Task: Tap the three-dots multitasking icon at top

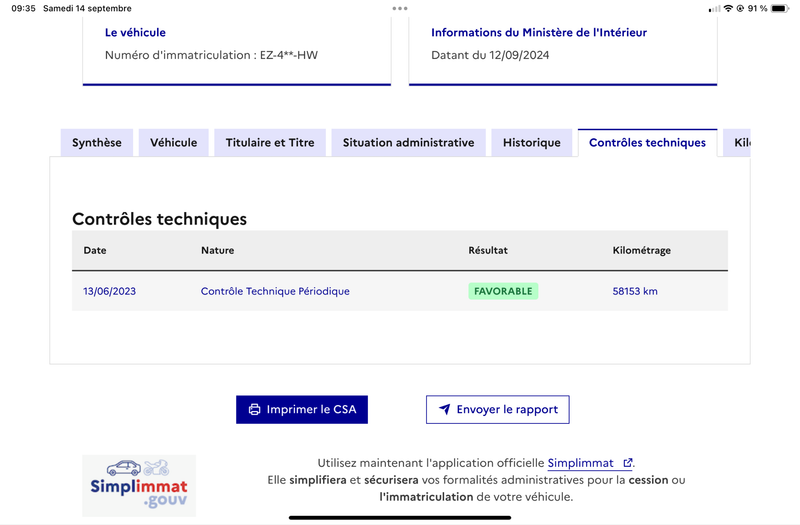Action: 399,8
